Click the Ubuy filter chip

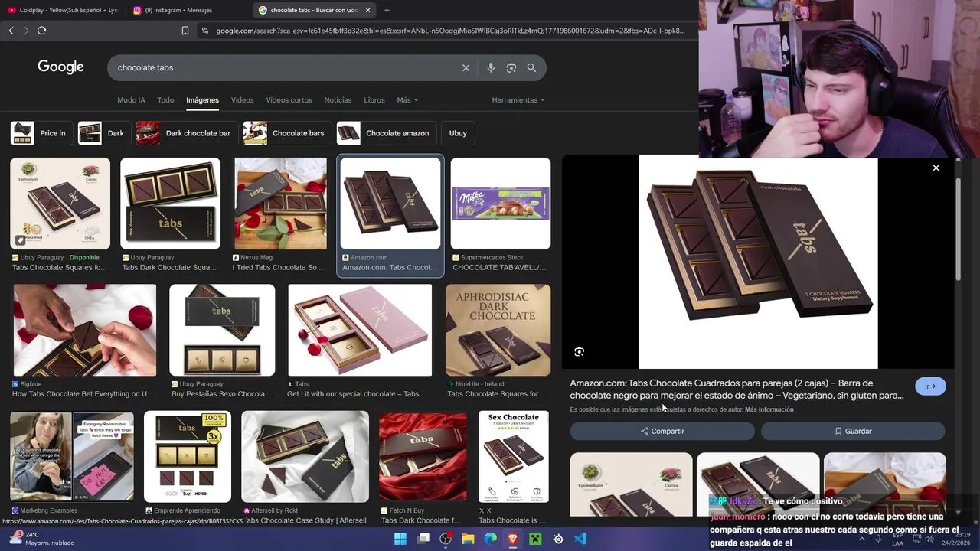(458, 133)
